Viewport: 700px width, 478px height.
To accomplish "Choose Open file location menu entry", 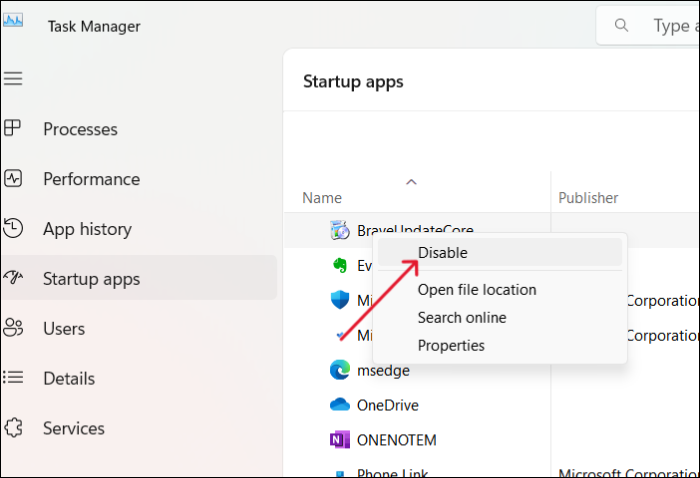I will pos(477,290).
